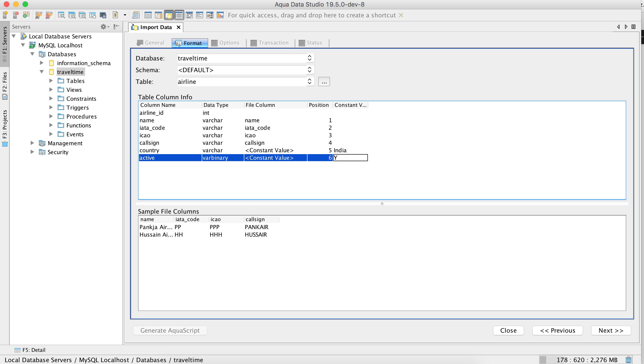644x364 pixels.
Task: Click the remove server icon with red minus
Action: 16,15
